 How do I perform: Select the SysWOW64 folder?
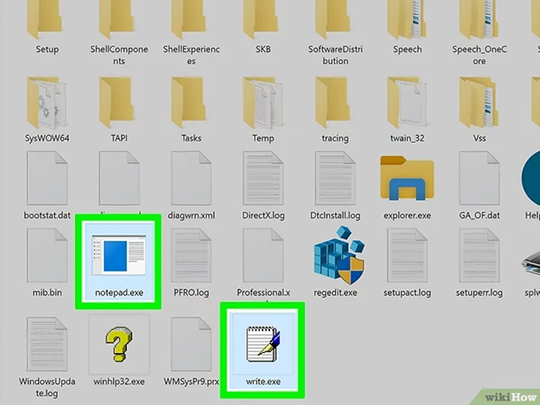tap(47, 102)
